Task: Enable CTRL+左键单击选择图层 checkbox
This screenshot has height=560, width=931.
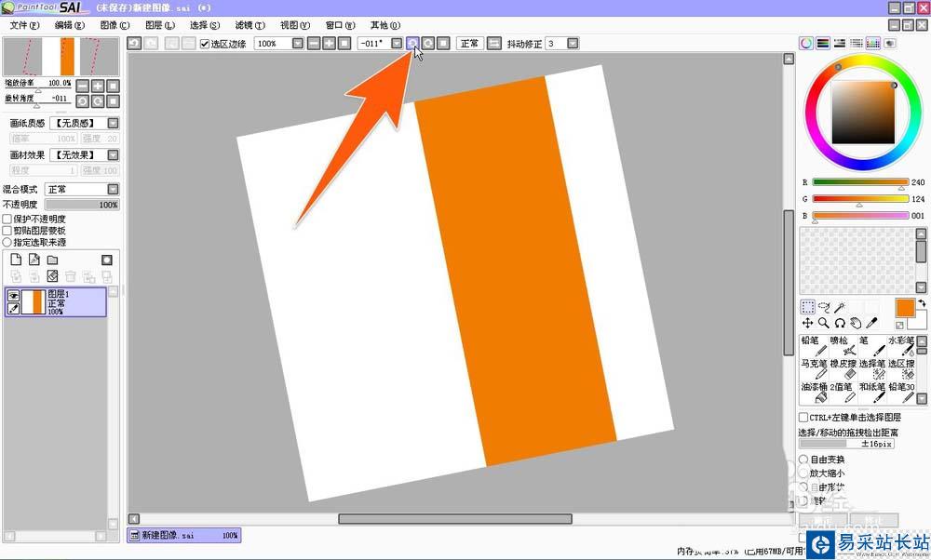Action: coord(803,418)
